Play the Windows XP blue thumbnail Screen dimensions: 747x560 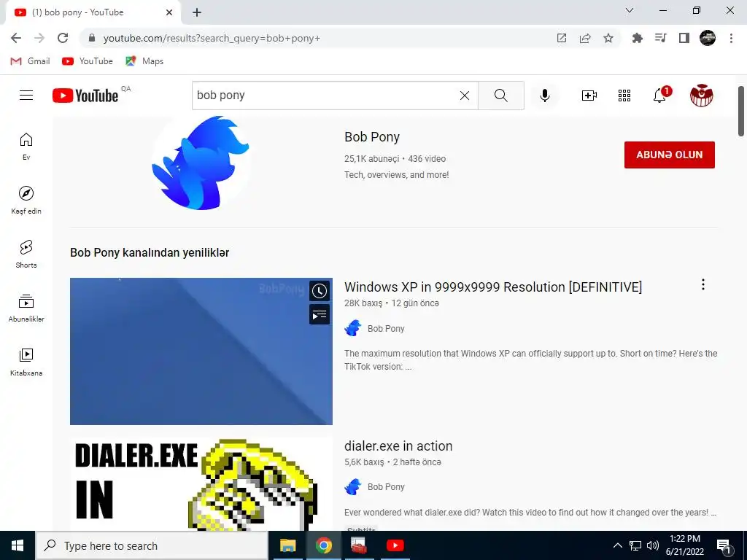click(201, 351)
